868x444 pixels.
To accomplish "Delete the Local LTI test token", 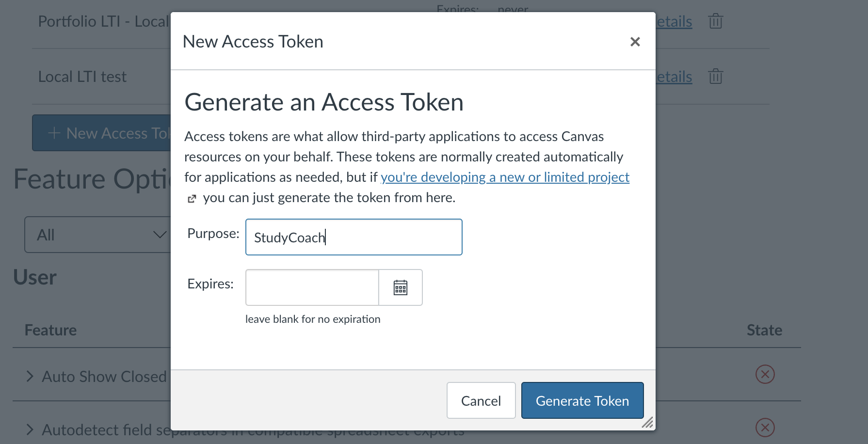I will (x=715, y=77).
